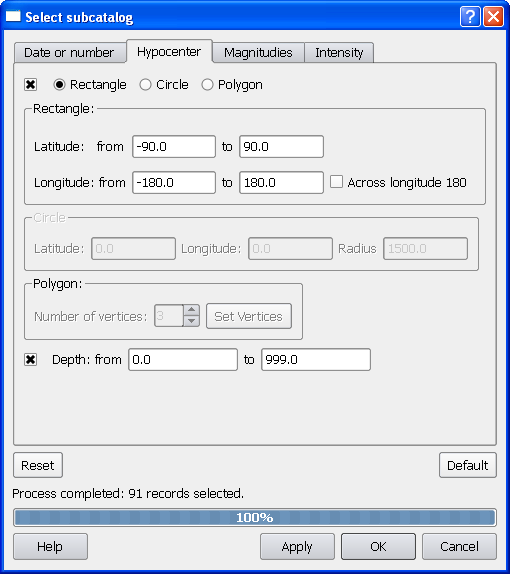Enable Across longitude 180 checkbox
The height and width of the screenshot is (574, 510).
336,182
